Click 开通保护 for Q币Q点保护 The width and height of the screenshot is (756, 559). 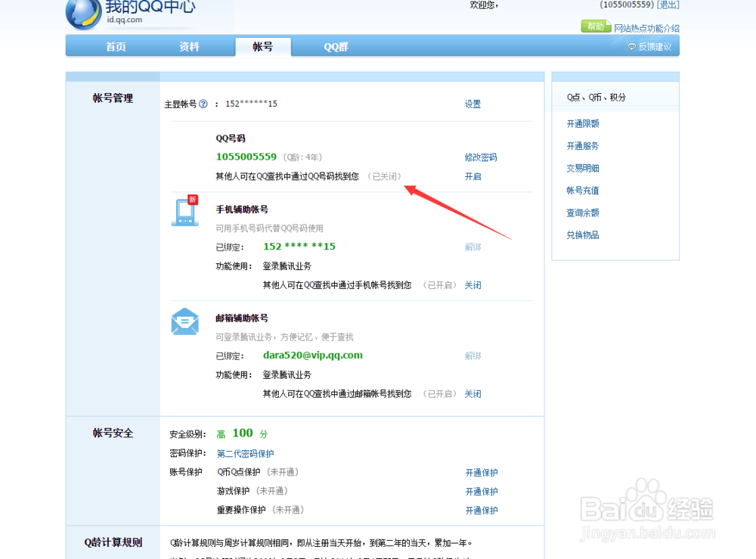481,473
